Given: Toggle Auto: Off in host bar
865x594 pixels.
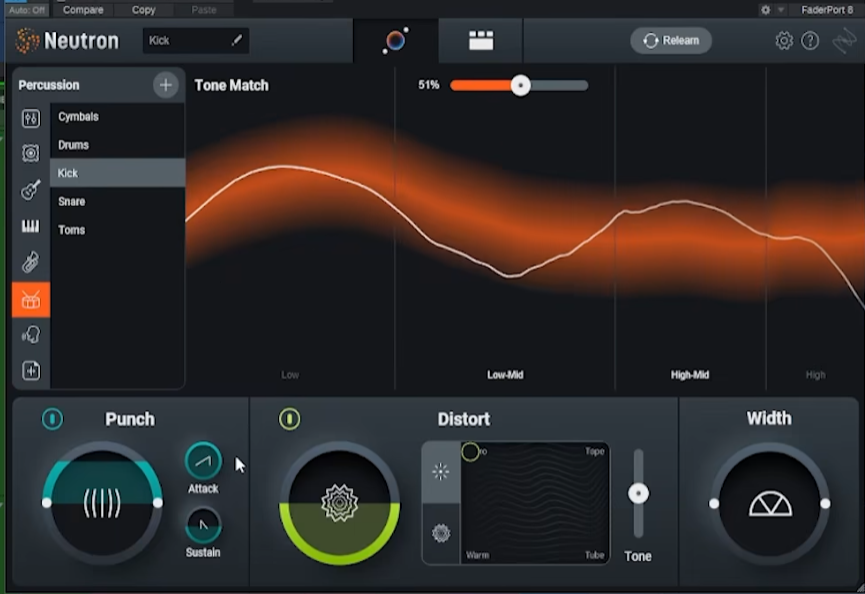Looking at the screenshot, I should click(27, 10).
